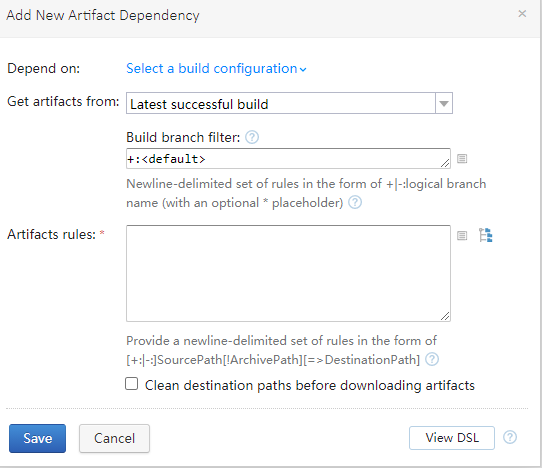Open help icon next to DestinationPath syntax
Viewport: 542px width, 468px height.
click(x=432, y=359)
